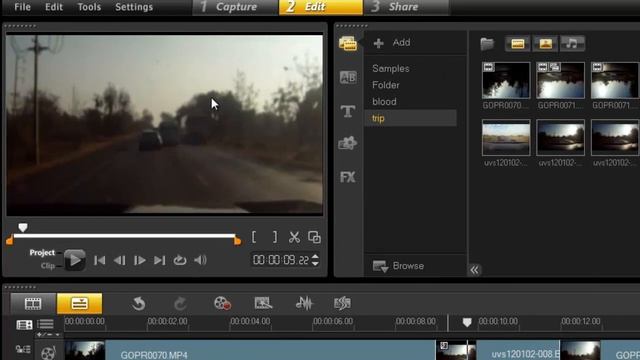The width and height of the screenshot is (640, 360).
Task: Toggle show audio files filter in library
Action: point(572,43)
